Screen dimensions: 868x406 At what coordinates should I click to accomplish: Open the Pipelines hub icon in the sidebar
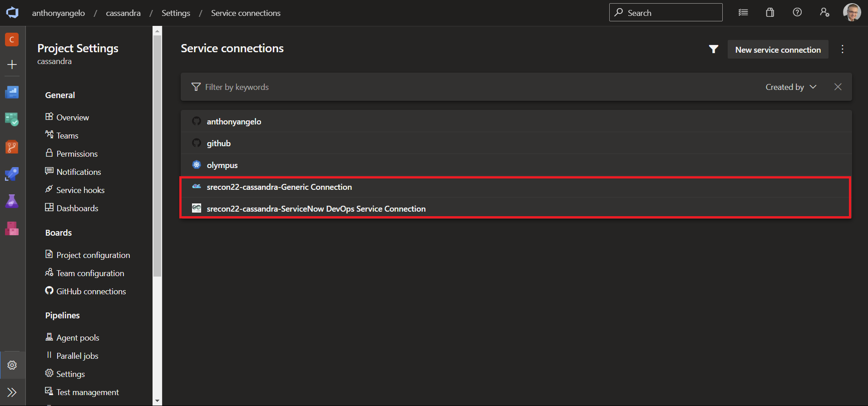[12, 174]
